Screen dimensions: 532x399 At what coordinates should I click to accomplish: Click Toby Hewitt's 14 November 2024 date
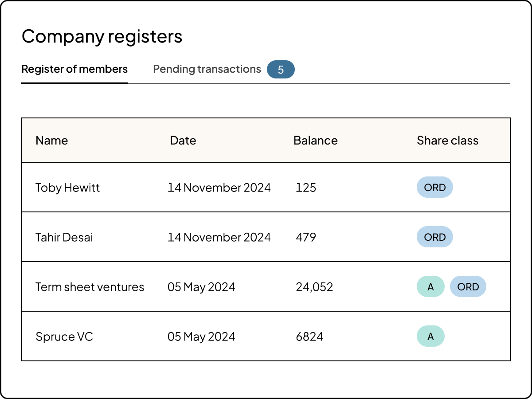tap(219, 188)
